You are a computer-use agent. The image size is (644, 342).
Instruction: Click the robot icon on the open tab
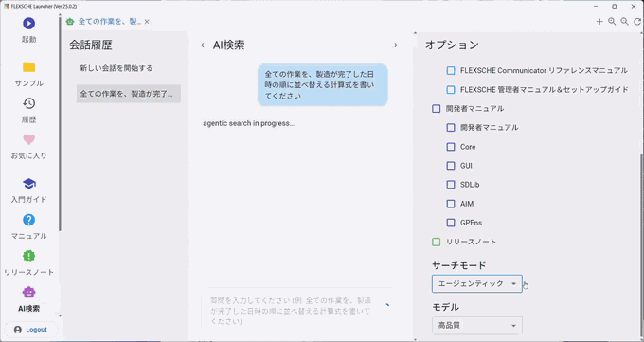[x=70, y=22]
